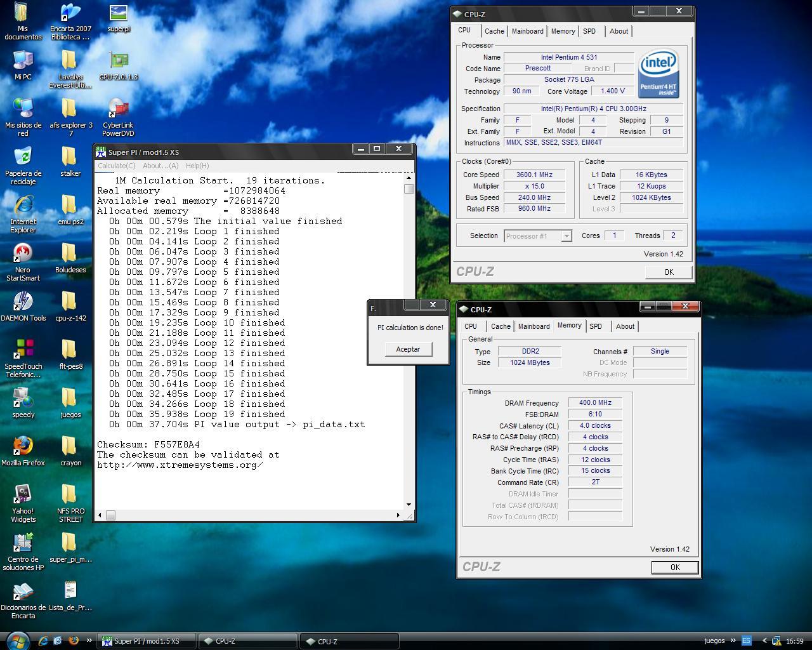Open the stalker folder on desktop
The width and height of the screenshot is (812, 650).
pos(70,162)
